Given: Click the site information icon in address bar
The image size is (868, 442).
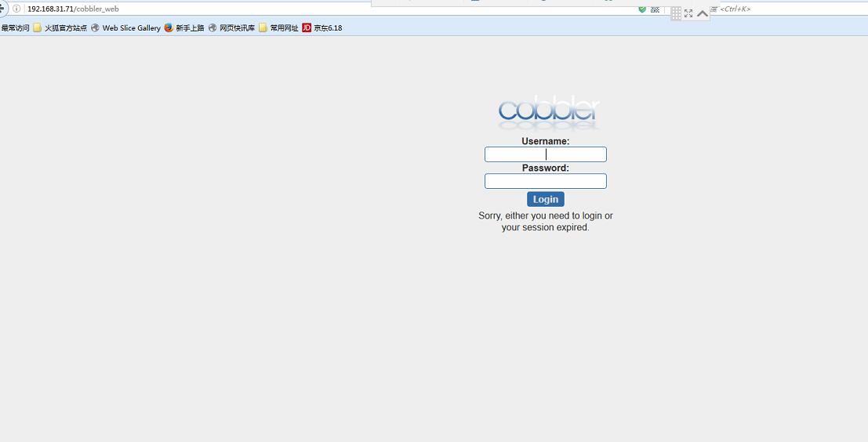Looking at the screenshot, I should point(16,9).
